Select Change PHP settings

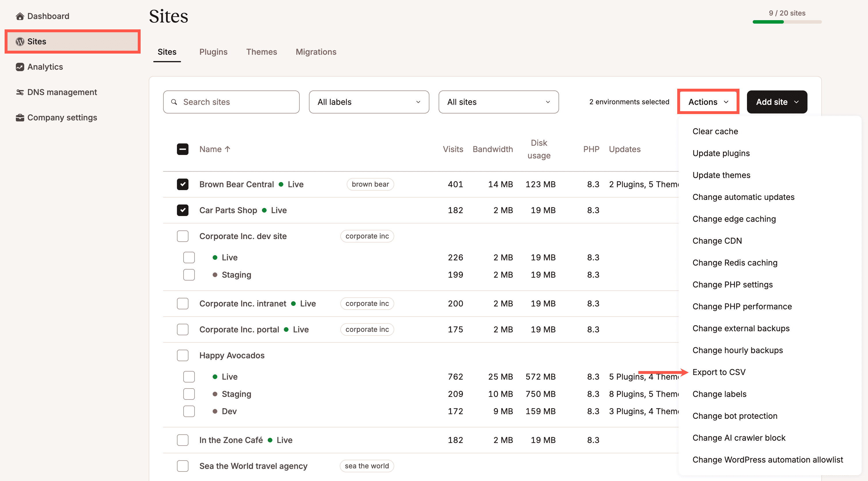733,285
